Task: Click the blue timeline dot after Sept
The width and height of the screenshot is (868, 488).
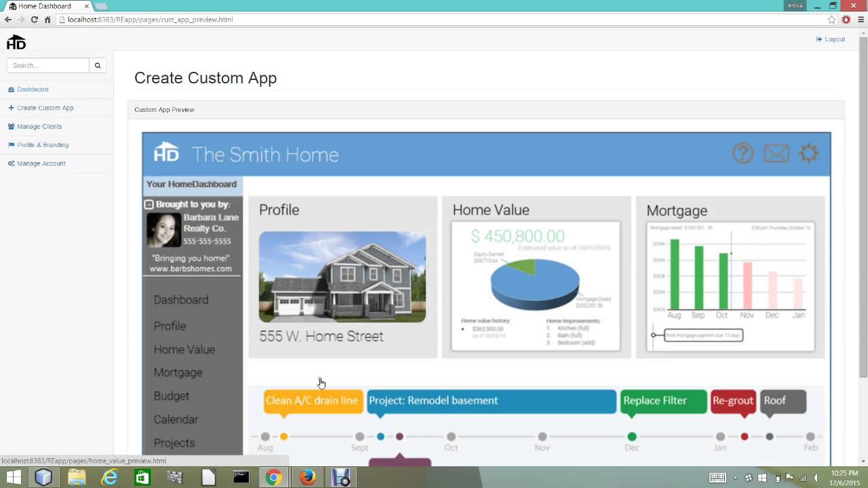Action: (380, 436)
